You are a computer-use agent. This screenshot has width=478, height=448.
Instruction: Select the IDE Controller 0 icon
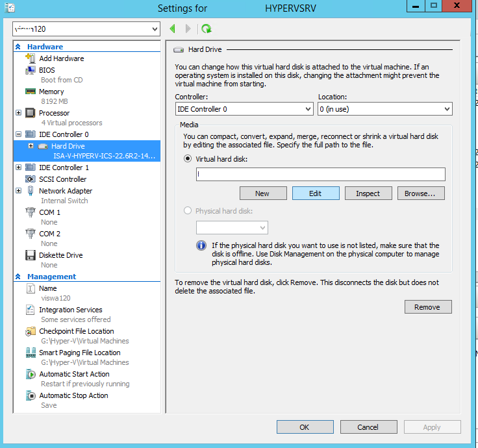click(x=30, y=134)
